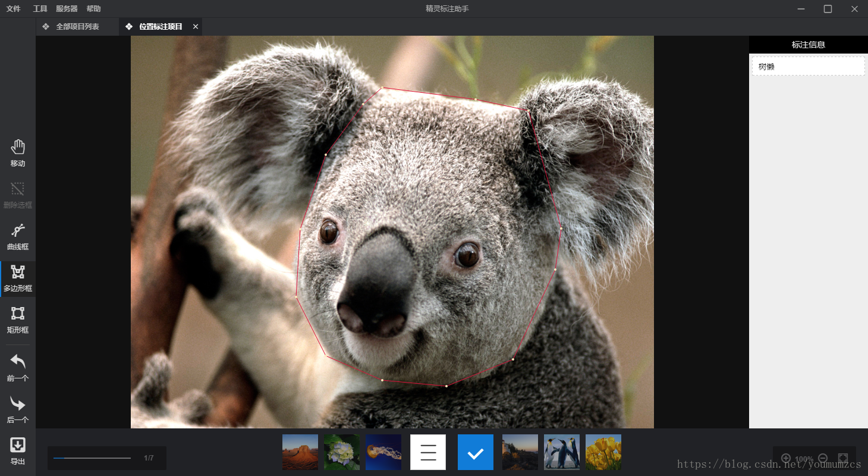
Task: Click the blue checkmark confirm button
Action: tap(476, 452)
